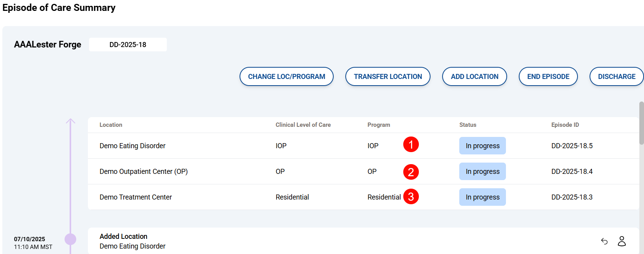The image size is (644, 254).
Task: Select the 07/10/2025 timeline marker dot
Action: [x=70, y=239]
